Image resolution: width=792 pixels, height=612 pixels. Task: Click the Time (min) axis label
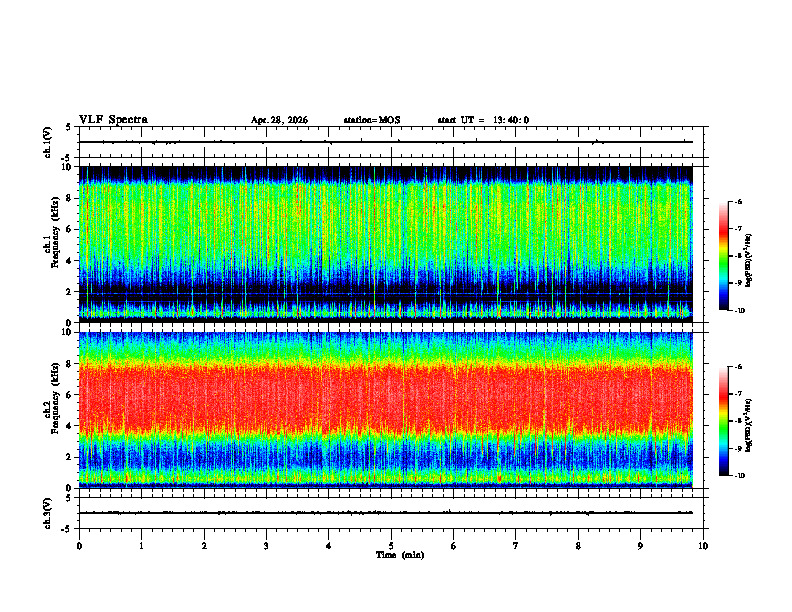tap(400, 555)
